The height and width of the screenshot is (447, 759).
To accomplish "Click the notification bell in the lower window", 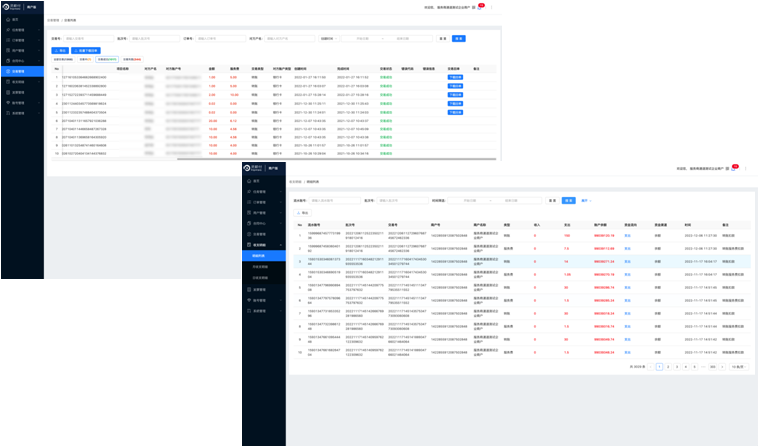I will tap(733, 169).
